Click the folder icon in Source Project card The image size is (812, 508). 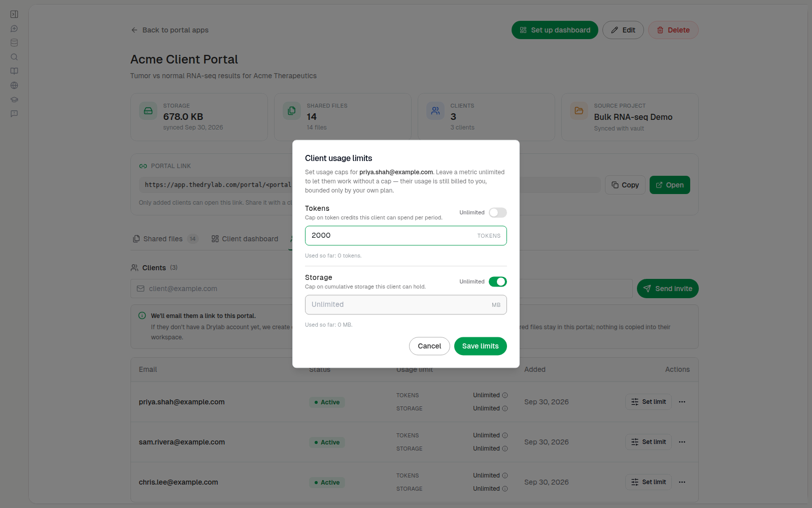coord(579,111)
